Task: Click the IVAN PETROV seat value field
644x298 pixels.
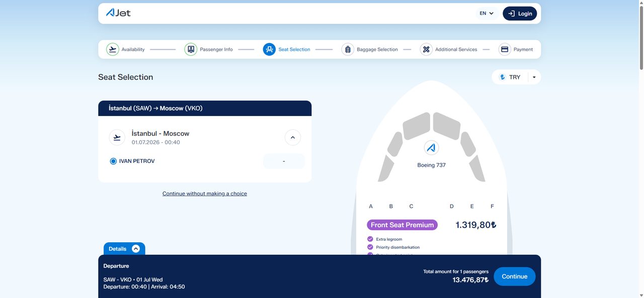Action: pos(284,161)
